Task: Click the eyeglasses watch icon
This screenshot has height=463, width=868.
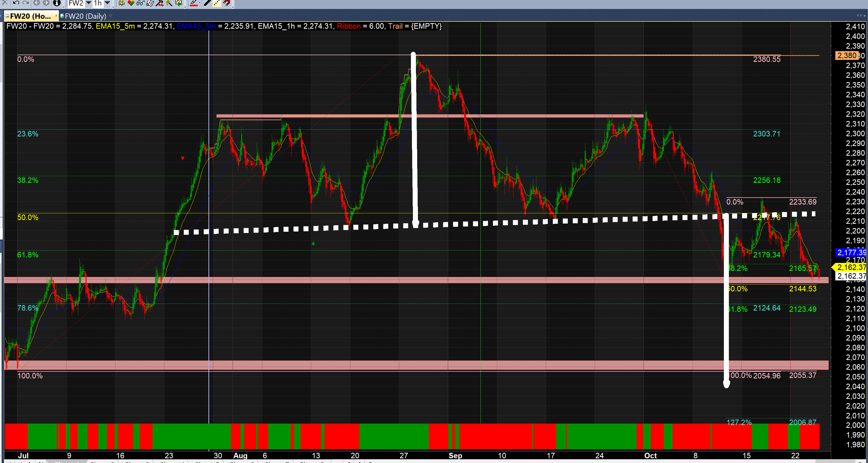Action: click(x=141, y=3)
